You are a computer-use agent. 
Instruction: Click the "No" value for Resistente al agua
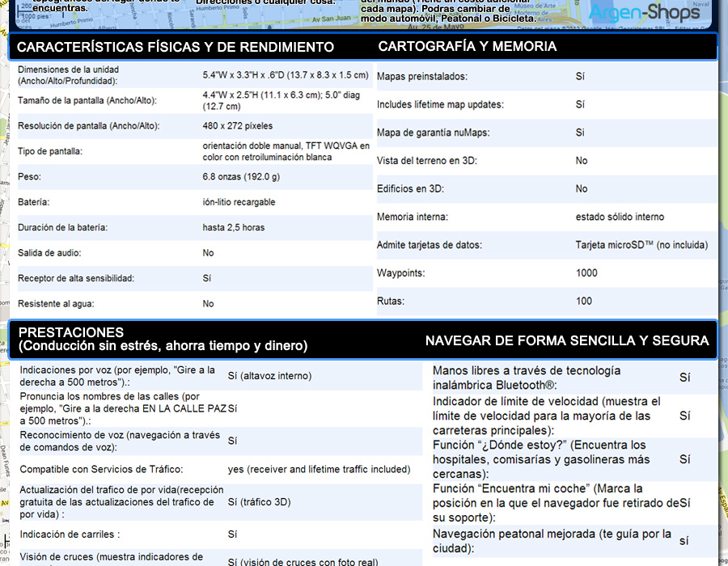208,304
